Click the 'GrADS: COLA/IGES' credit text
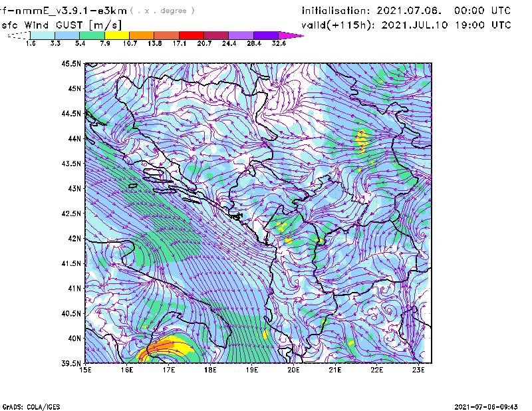Screen dimensions: 532x411 click(31, 407)
